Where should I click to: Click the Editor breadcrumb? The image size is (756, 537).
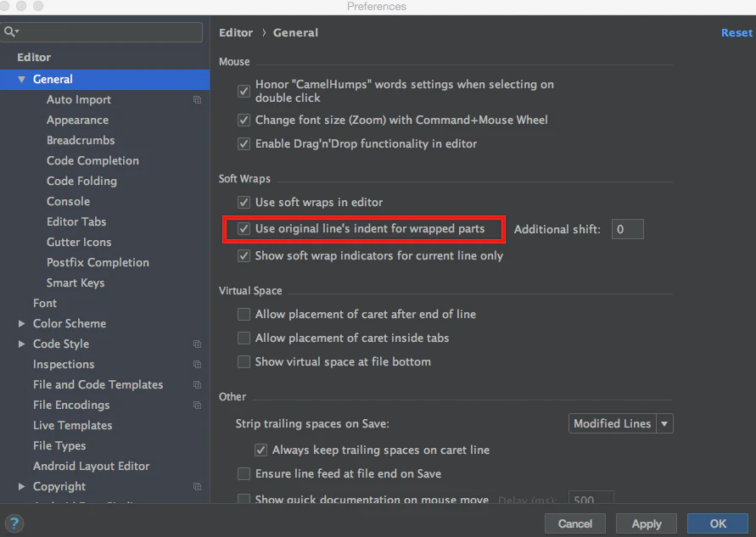tap(236, 33)
